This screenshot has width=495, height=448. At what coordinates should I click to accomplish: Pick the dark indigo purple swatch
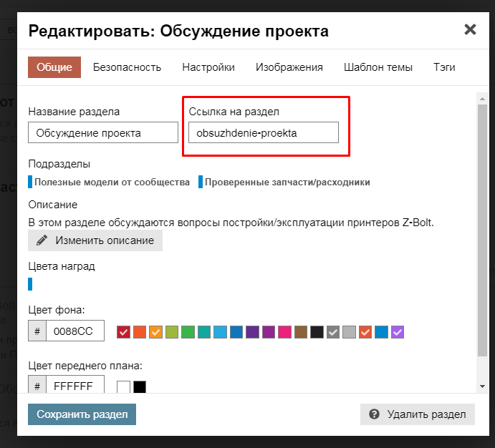pyautogui.click(x=252, y=332)
